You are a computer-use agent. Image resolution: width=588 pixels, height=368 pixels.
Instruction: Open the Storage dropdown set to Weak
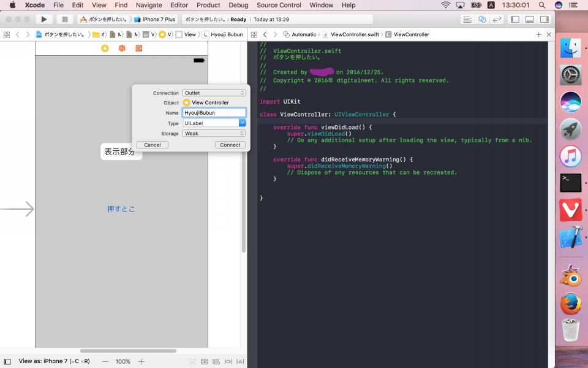214,133
